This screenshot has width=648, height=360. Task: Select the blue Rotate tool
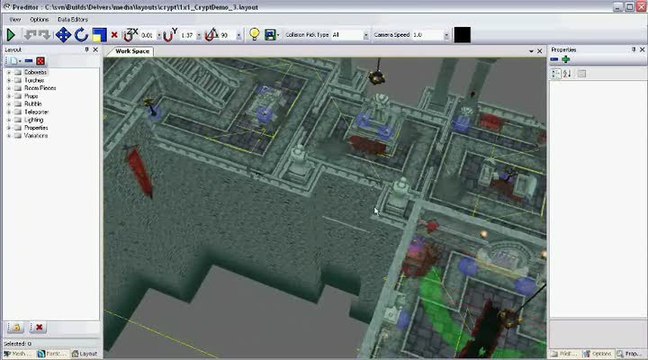pos(81,35)
